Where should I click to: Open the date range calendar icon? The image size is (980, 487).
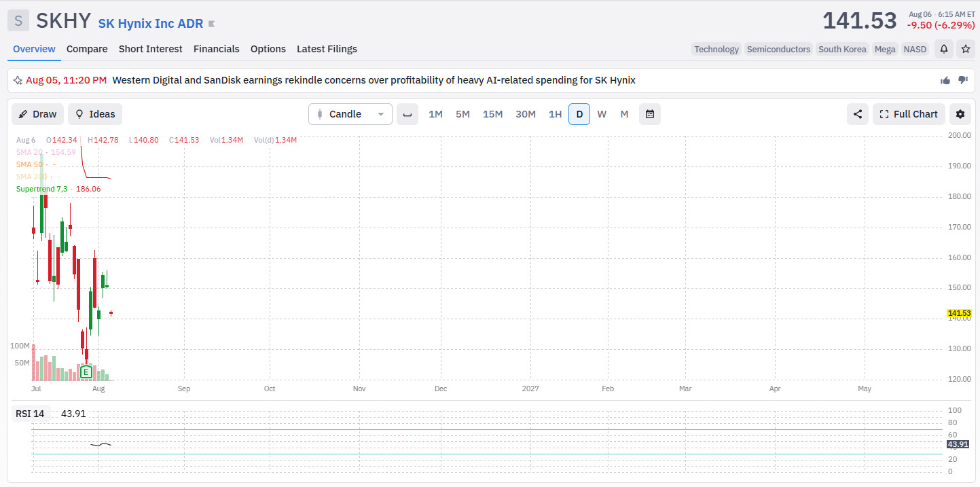coord(650,114)
